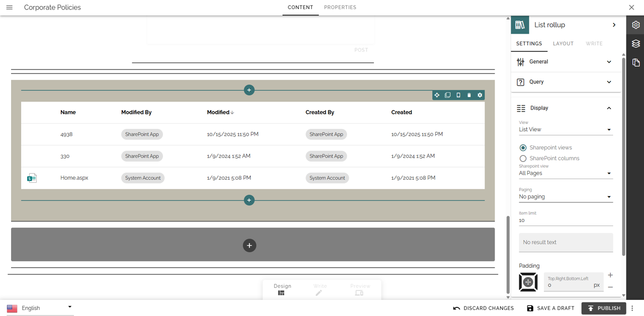Open the 4938 list item
644x316 pixels.
(x=66, y=134)
